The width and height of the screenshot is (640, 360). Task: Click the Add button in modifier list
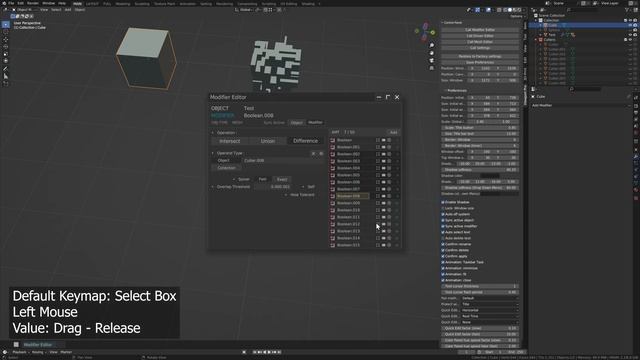(x=393, y=132)
